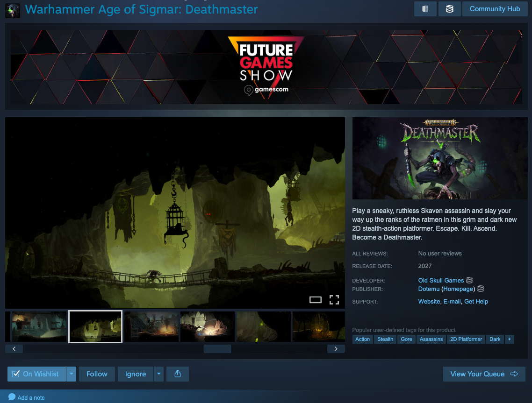Click the plus button to add tags

(x=509, y=339)
